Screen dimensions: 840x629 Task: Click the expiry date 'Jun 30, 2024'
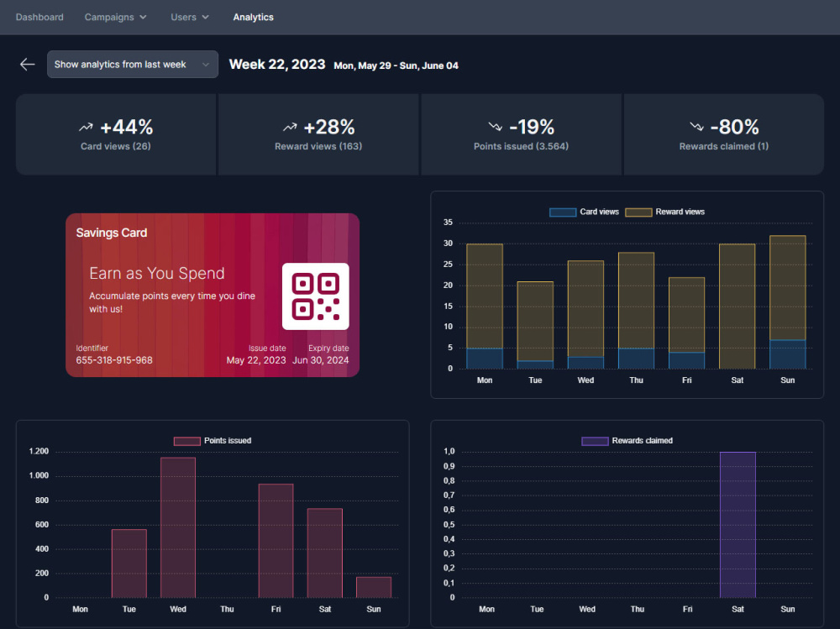point(320,360)
